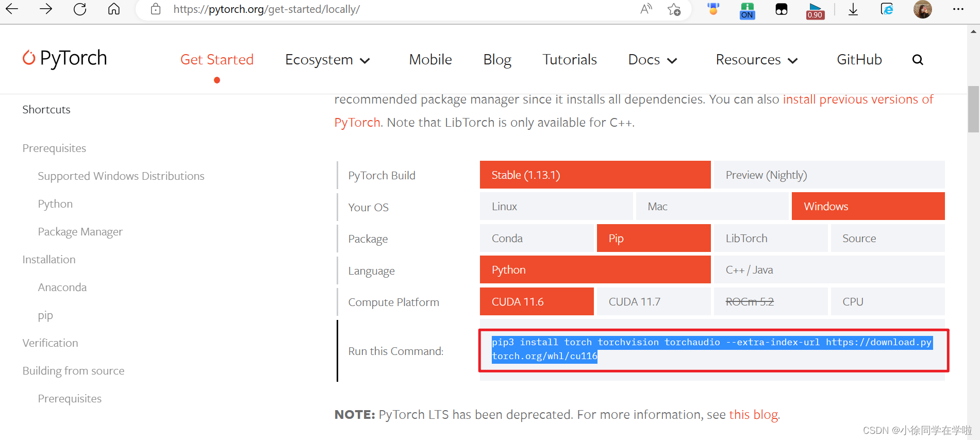This screenshot has width=980, height=440.
Task: Click the scrollbar up arrow
Action: pyautogui.click(x=973, y=31)
